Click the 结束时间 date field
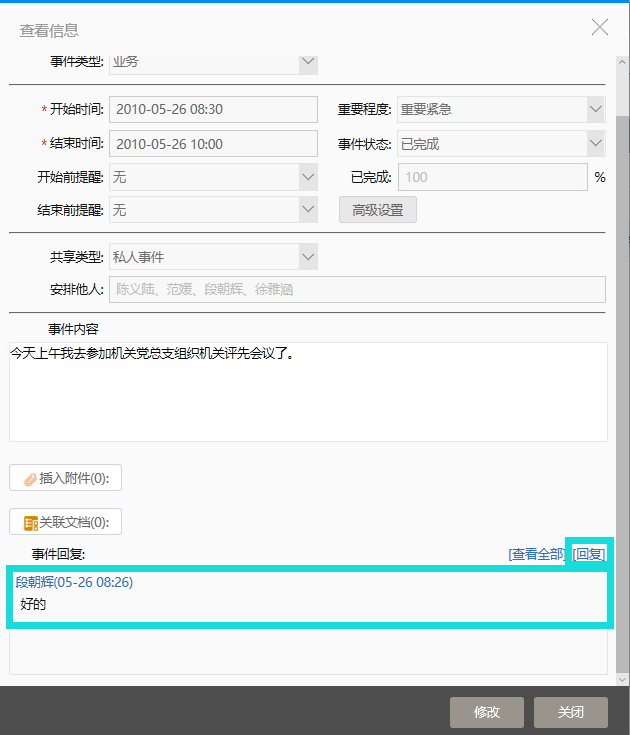Screen dimensions: 630x735 pyautogui.click(x=212, y=144)
